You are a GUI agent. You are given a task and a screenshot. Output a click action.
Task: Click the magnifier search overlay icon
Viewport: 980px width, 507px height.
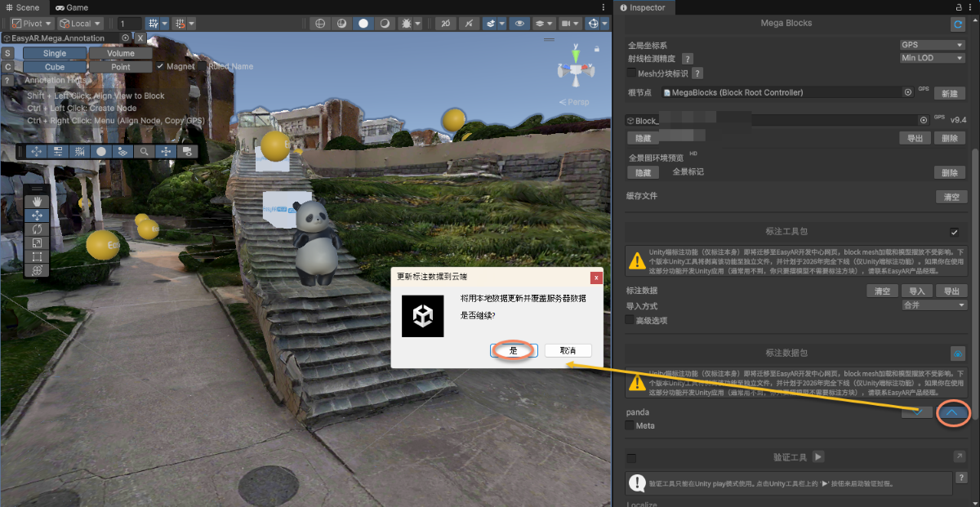click(144, 151)
